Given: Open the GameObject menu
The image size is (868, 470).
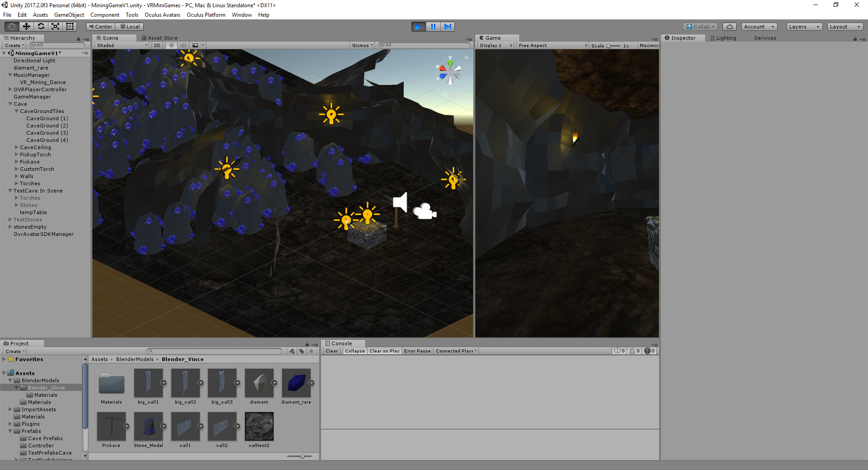Looking at the screenshot, I should 69,15.
